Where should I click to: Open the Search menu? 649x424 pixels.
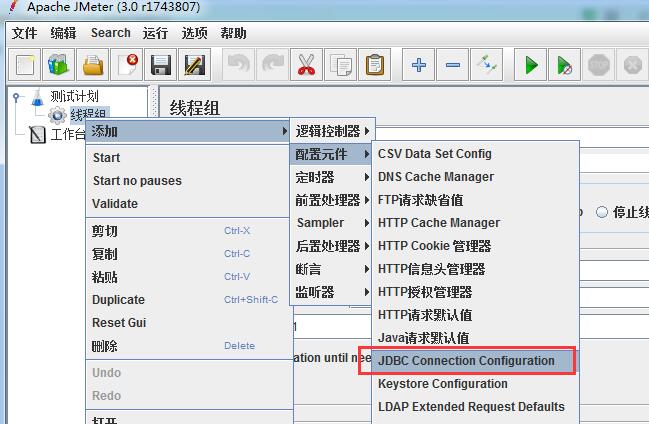pos(111,33)
